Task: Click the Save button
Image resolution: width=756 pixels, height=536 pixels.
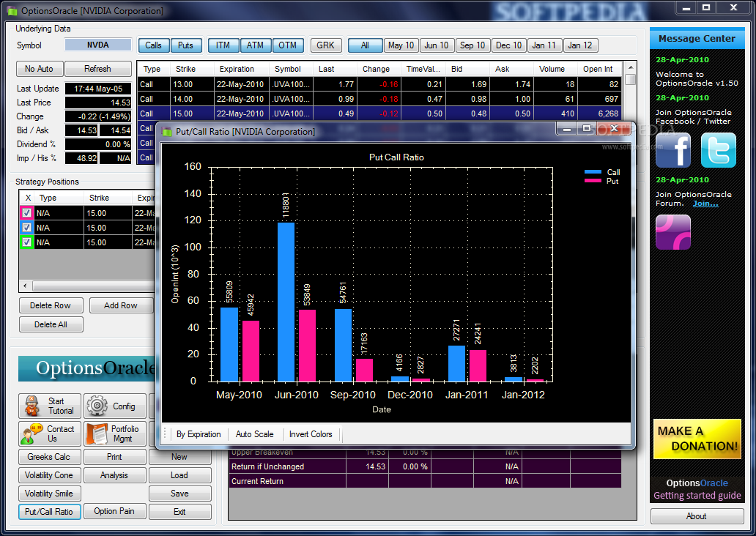Action: (179, 494)
